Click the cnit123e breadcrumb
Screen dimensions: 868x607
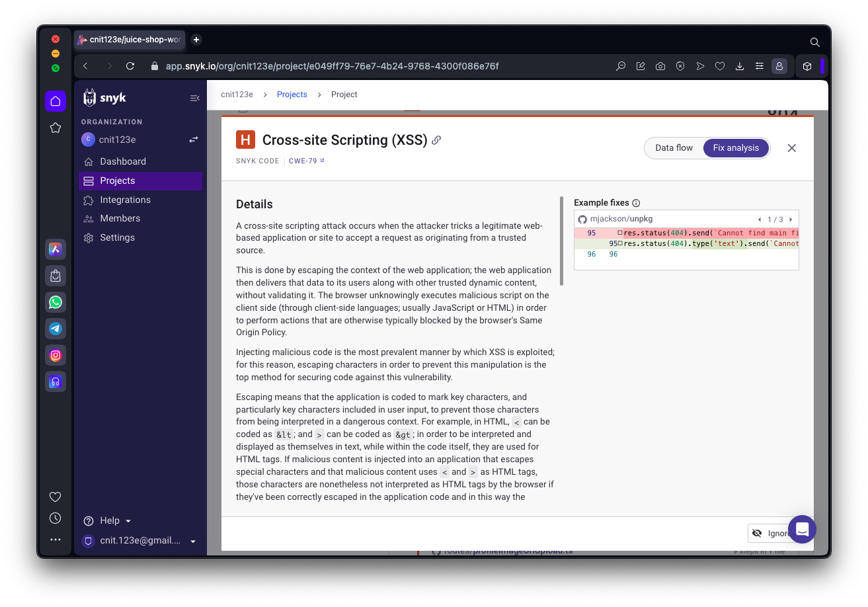point(237,95)
